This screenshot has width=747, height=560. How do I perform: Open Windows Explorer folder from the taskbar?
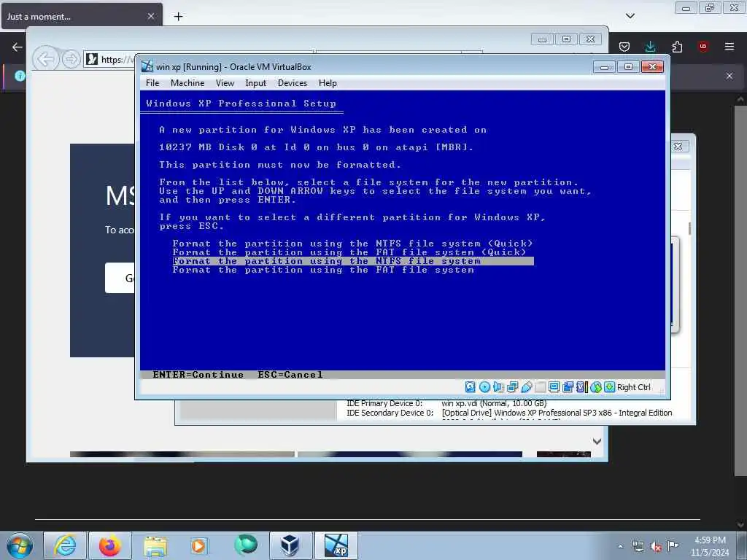click(155, 545)
